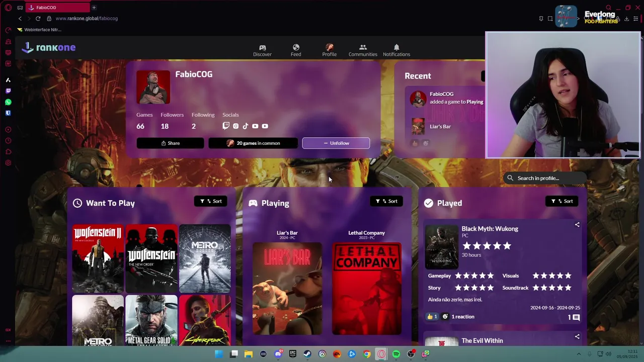
Task: Click FabioCOG in Recent activity
Action: pyautogui.click(x=442, y=94)
